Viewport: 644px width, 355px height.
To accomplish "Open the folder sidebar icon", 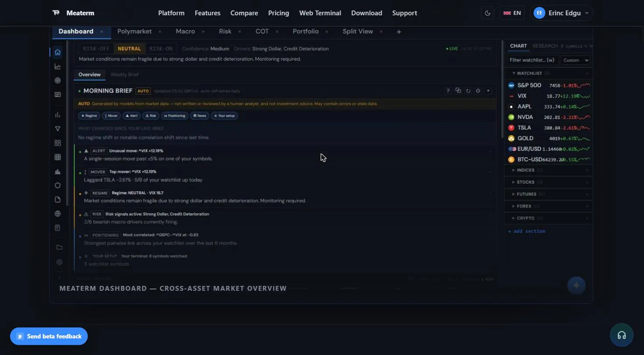I will (x=59, y=247).
